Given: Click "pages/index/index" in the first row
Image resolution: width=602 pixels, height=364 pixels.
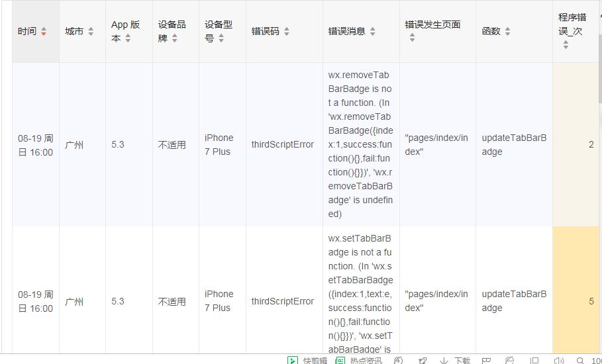Looking at the screenshot, I should click(436, 144).
